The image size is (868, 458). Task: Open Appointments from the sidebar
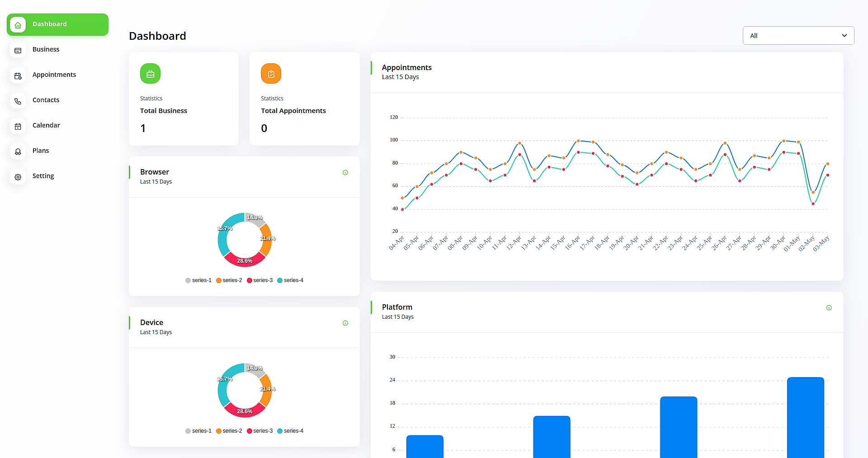pos(57,75)
